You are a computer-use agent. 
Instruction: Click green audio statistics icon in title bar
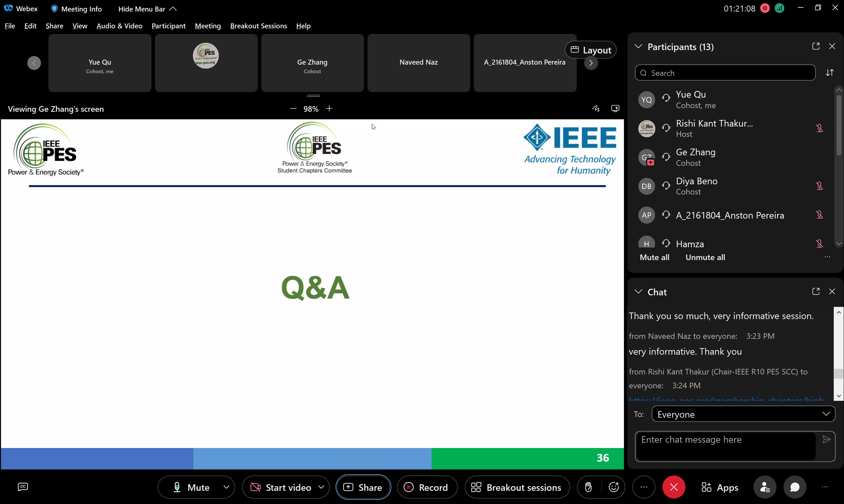[x=779, y=8]
